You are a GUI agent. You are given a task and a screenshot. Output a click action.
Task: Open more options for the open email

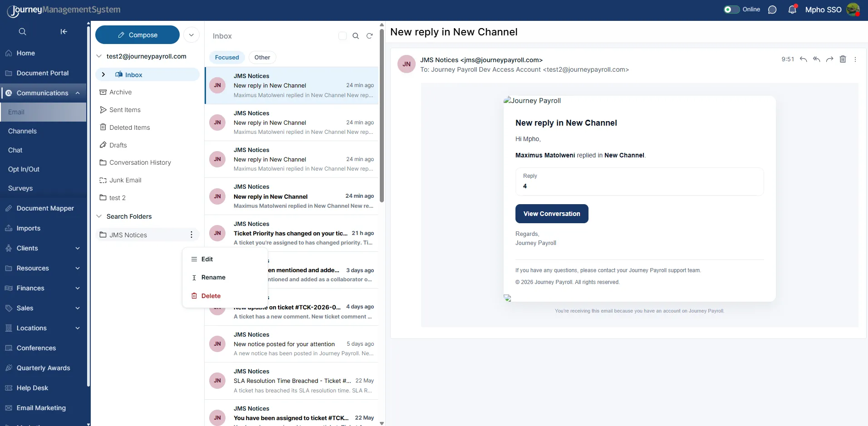855,59
